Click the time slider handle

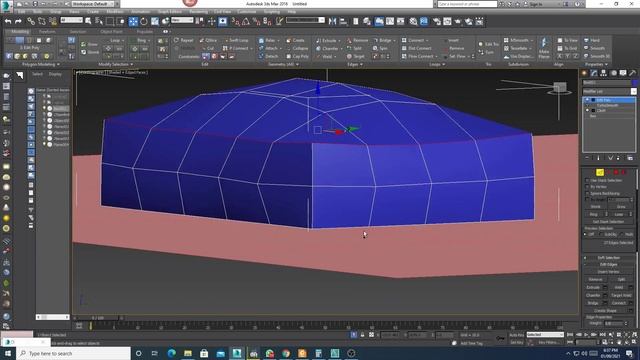[98, 317]
